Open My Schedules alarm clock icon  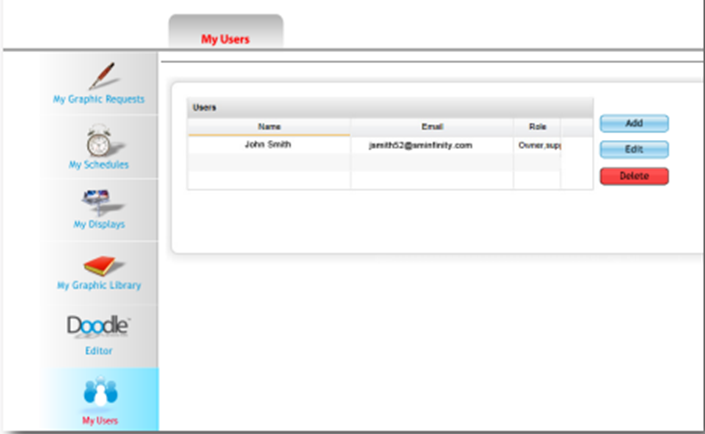[99, 139]
